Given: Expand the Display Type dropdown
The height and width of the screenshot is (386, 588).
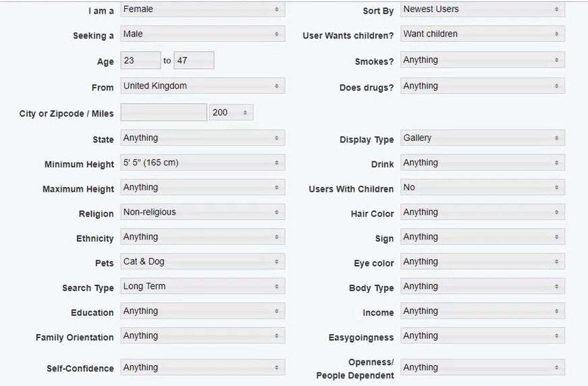Looking at the screenshot, I should point(482,138).
